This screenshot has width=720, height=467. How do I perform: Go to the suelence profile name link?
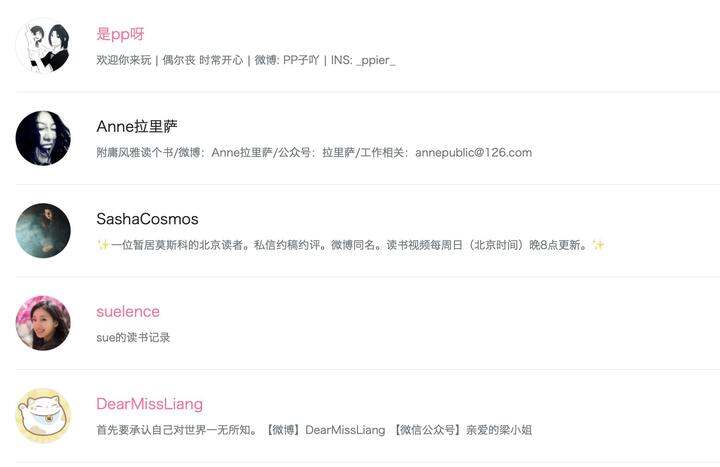(128, 311)
